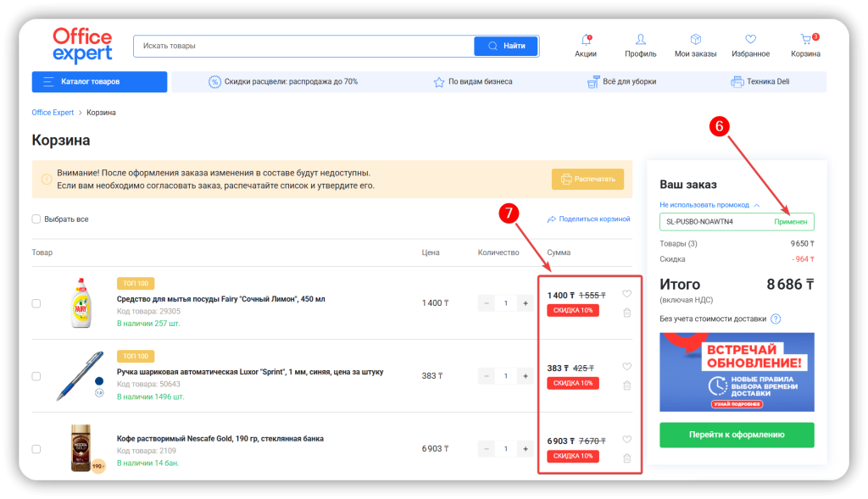
Task: Add Nescafe Gold coffee to favorites
Action: pos(626,439)
